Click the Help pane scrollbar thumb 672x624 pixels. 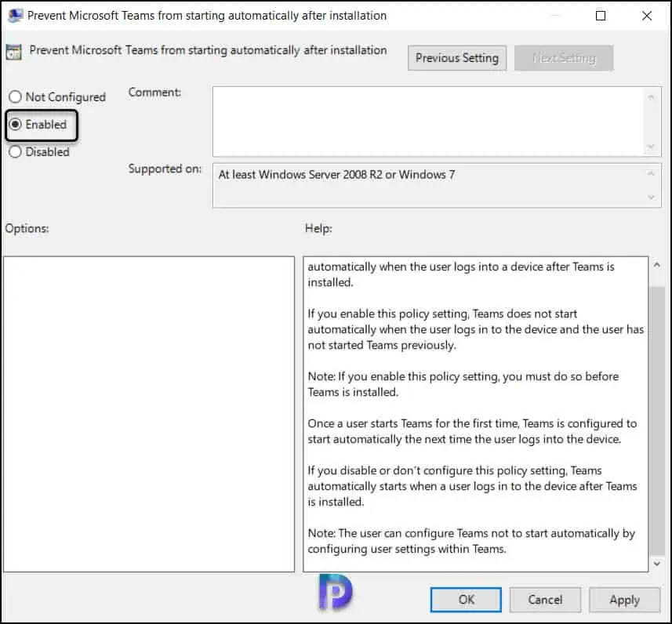(x=657, y=421)
